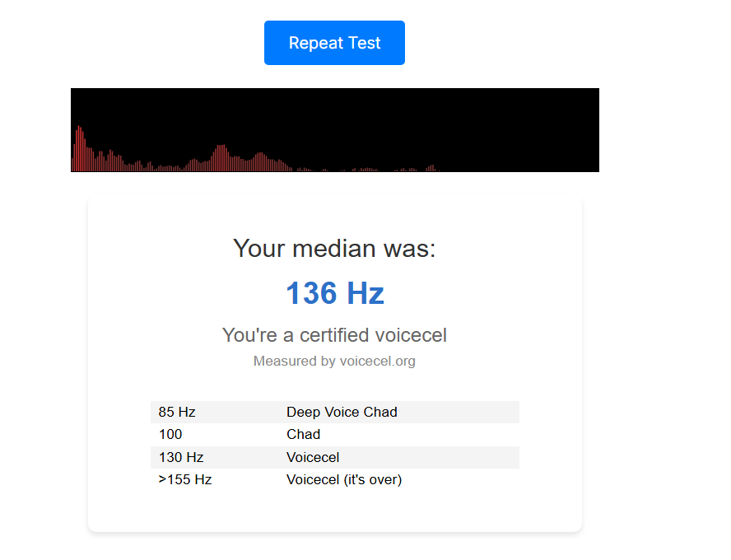Image resolution: width=731 pixels, height=560 pixels.
Task: Select the '136 Hz' median result
Action: pos(335,293)
